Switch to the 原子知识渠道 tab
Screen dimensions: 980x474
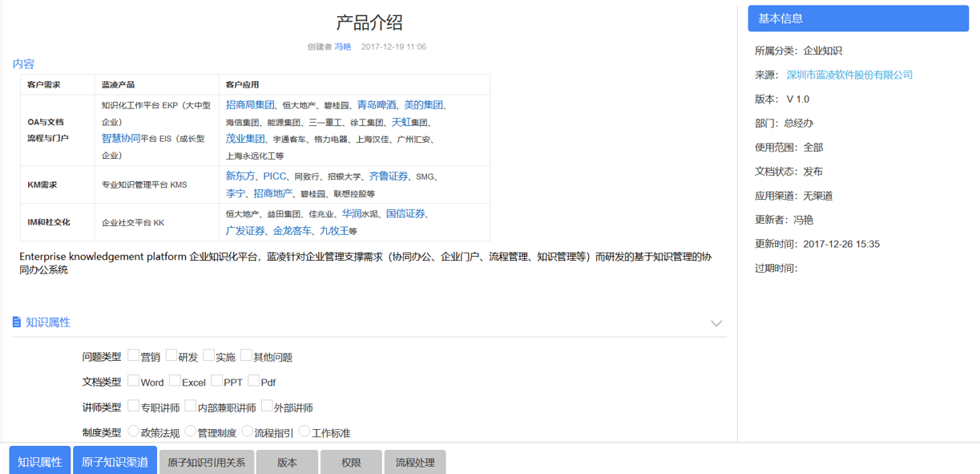coord(115,461)
